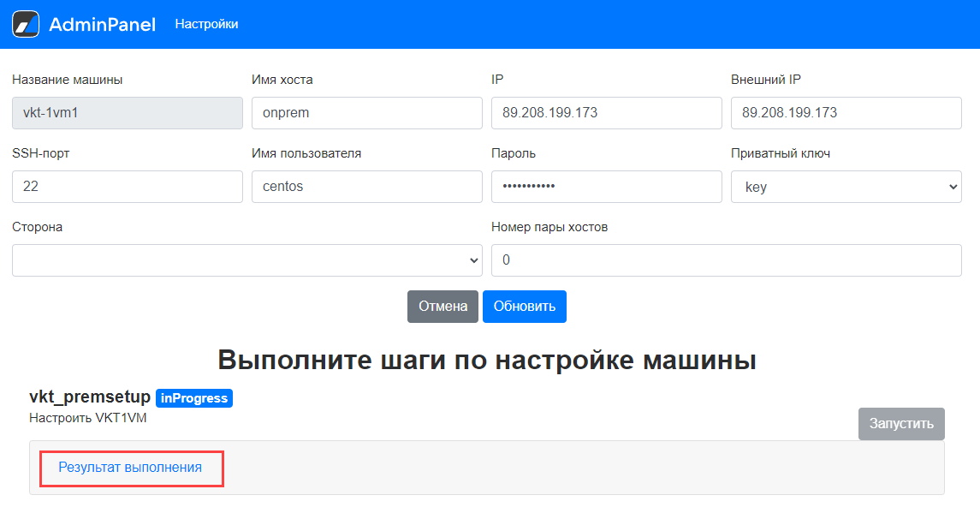The image size is (980, 525).
Task: Click the Номер пары хостов field
Action: pyautogui.click(x=726, y=260)
